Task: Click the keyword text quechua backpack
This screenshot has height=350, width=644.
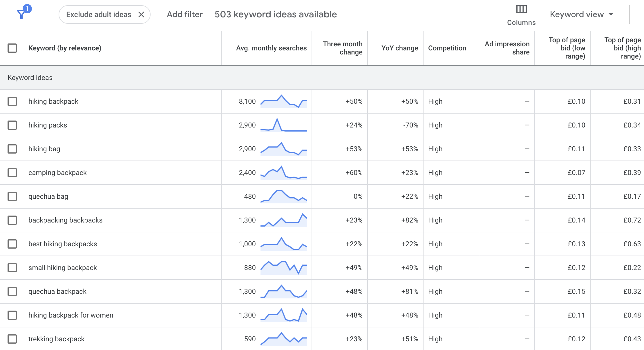Action: (57, 291)
